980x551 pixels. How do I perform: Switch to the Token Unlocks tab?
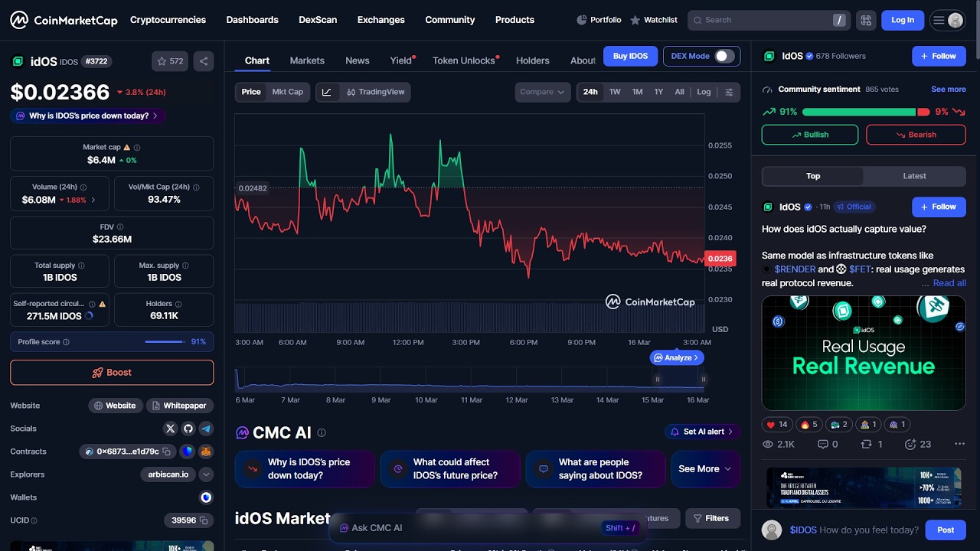(x=463, y=60)
